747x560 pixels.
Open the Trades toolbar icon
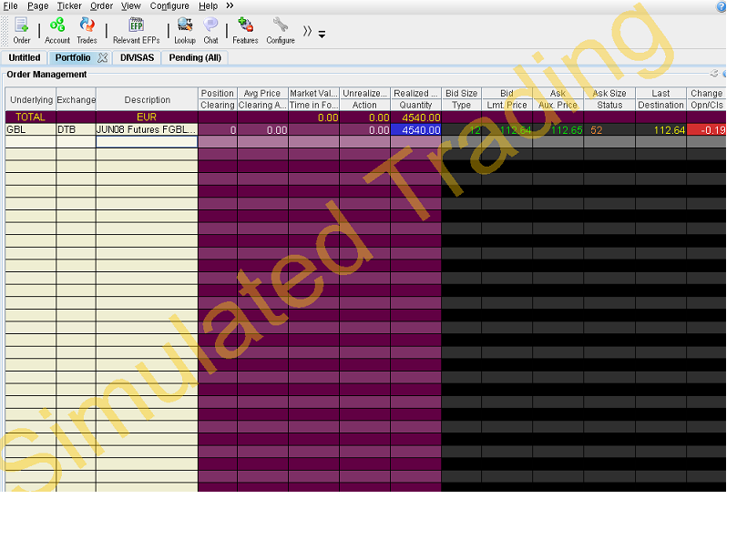click(x=87, y=31)
